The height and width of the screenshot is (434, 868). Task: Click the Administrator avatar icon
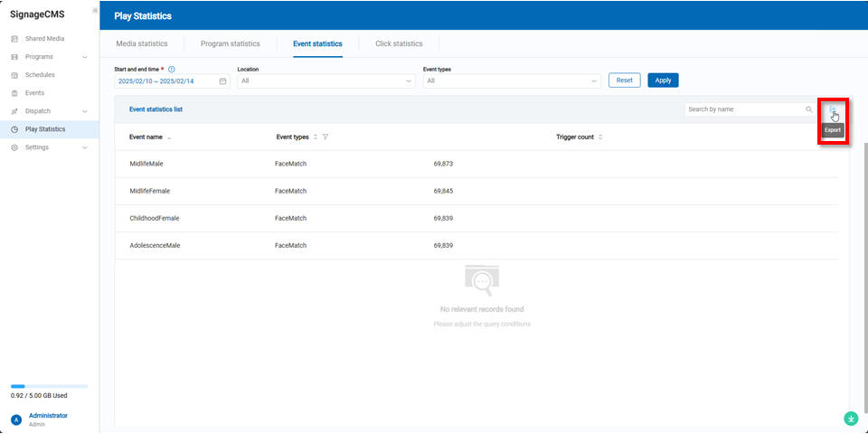pos(16,420)
